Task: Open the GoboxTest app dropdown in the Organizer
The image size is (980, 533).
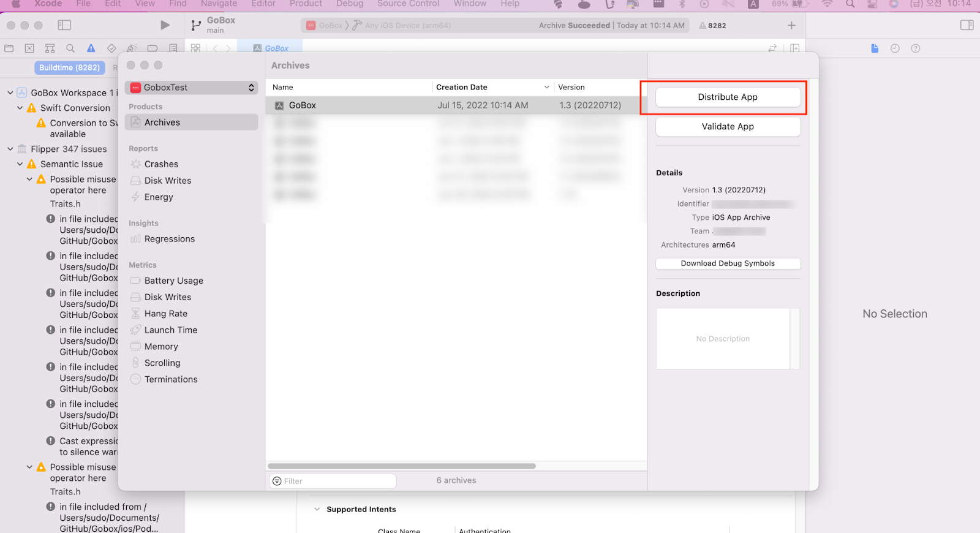Action: [x=191, y=88]
